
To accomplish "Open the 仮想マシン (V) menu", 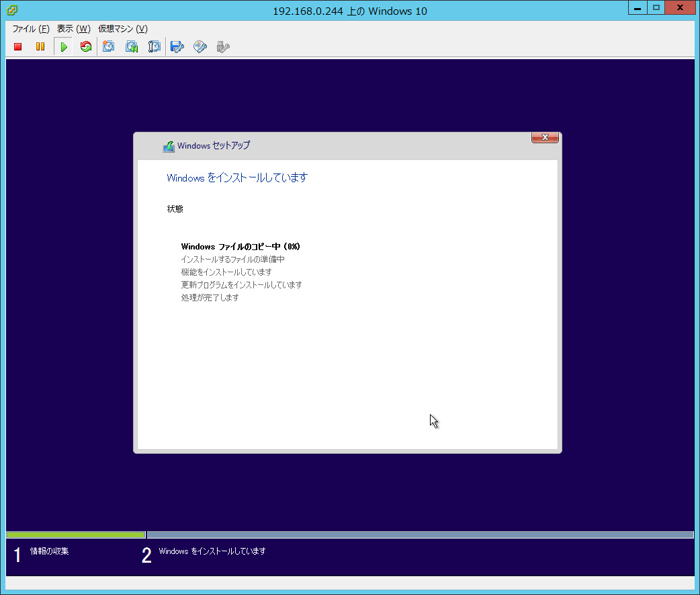I will click(x=123, y=29).
